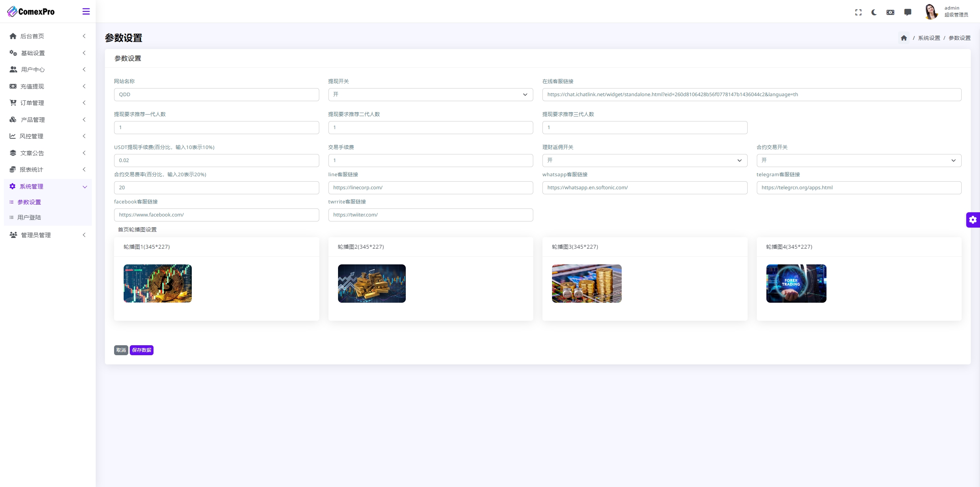Viewport: 980px width, 487px height.
Task: Click the 轮播图1 thumbnail
Action: pos(157,283)
